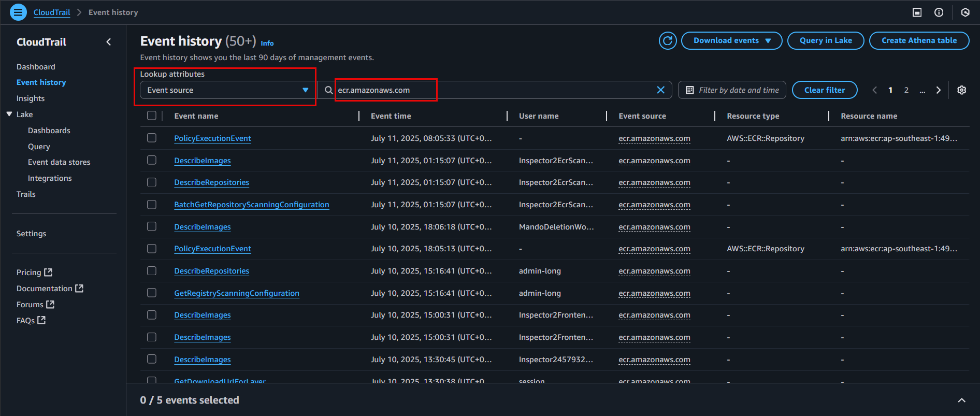Open Settings in the sidebar
Image resolution: width=980 pixels, height=416 pixels.
[31, 234]
